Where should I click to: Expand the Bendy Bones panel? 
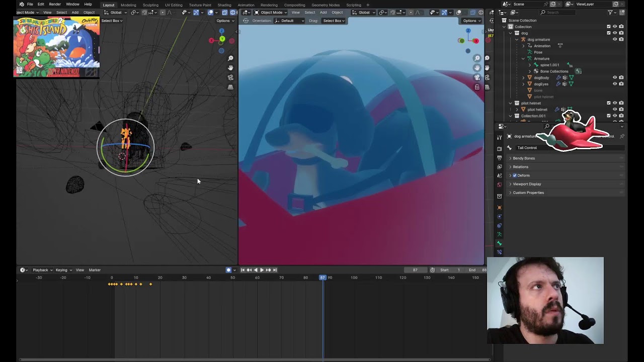pyautogui.click(x=510, y=158)
